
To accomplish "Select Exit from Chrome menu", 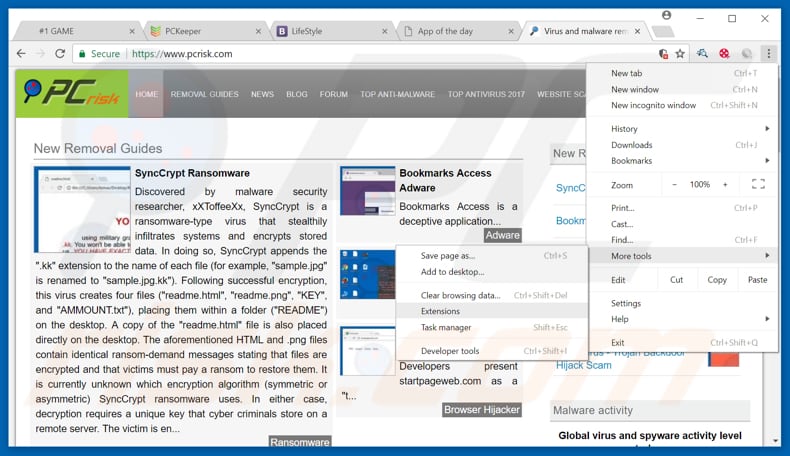I will point(682,343).
